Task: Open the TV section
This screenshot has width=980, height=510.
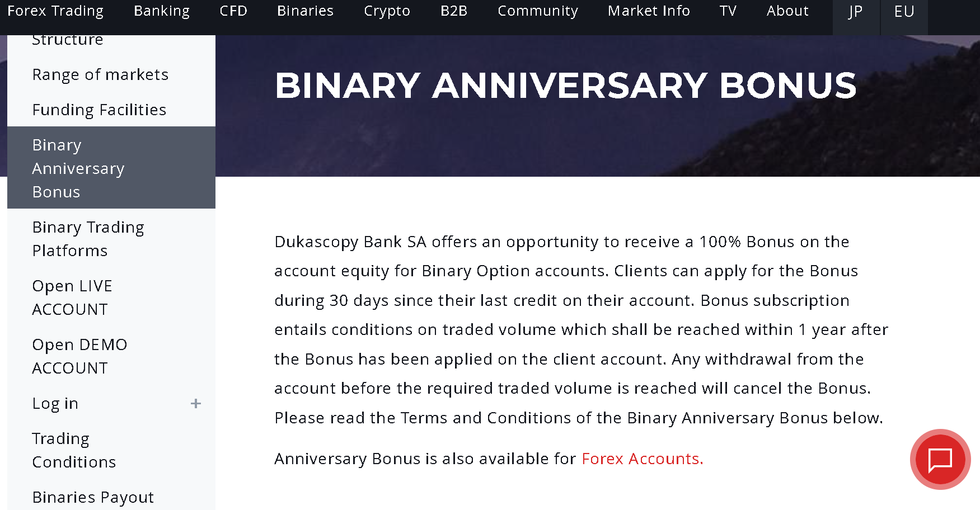Action: (728, 11)
